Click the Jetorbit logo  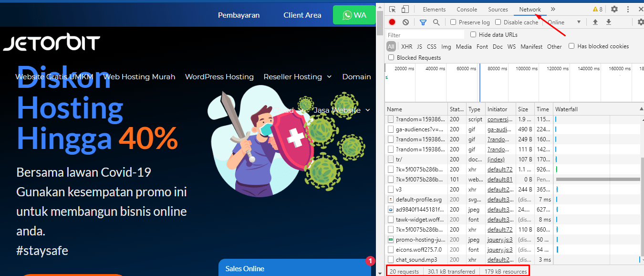click(52, 43)
